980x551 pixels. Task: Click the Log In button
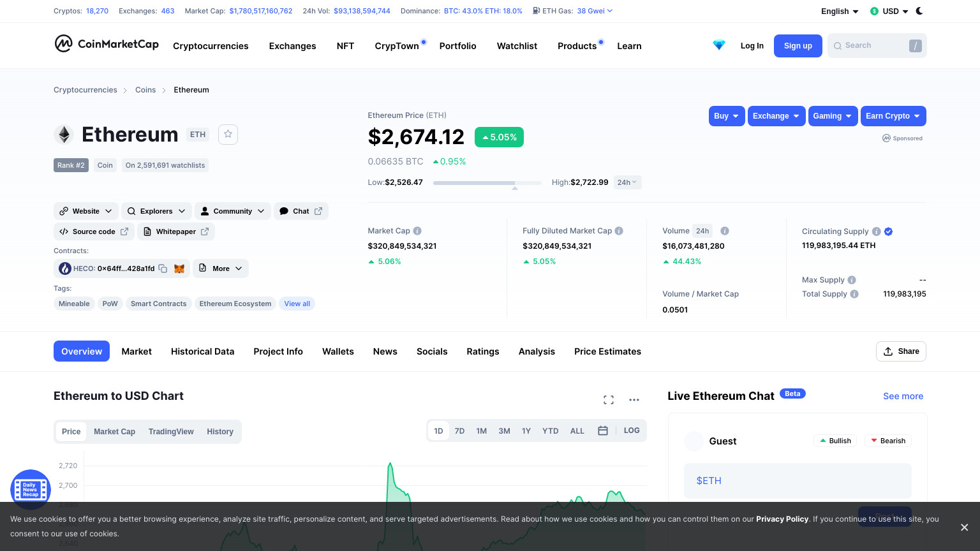[752, 46]
